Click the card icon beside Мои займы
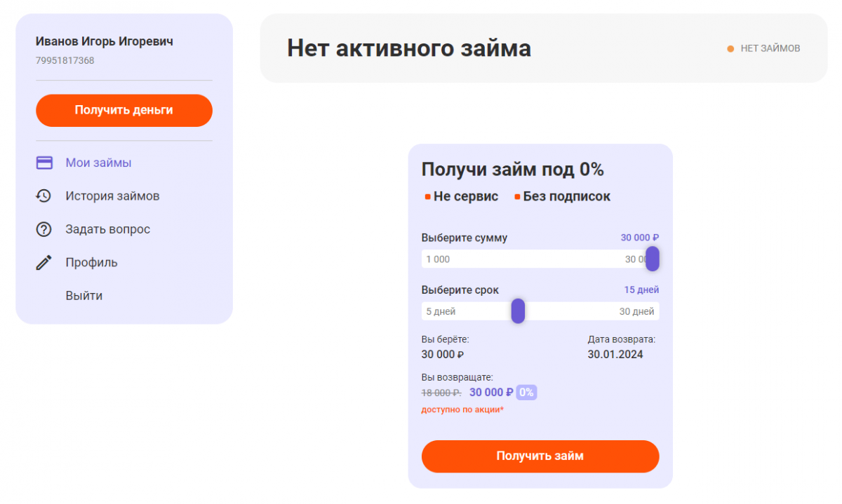842x504 pixels. point(44,163)
